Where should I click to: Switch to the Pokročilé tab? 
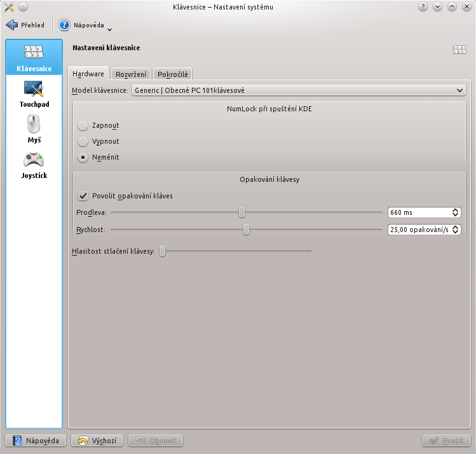172,74
